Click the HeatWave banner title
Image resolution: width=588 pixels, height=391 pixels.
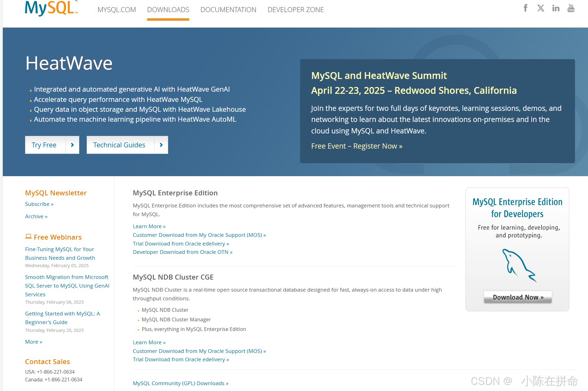click(x=69, y=63)
